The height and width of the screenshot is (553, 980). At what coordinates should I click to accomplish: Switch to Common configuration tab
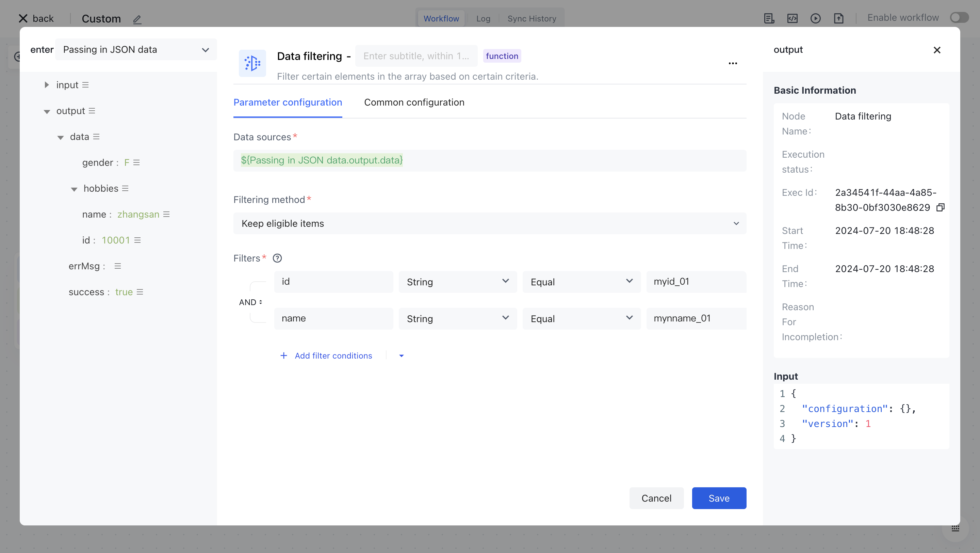coord(414,102)
